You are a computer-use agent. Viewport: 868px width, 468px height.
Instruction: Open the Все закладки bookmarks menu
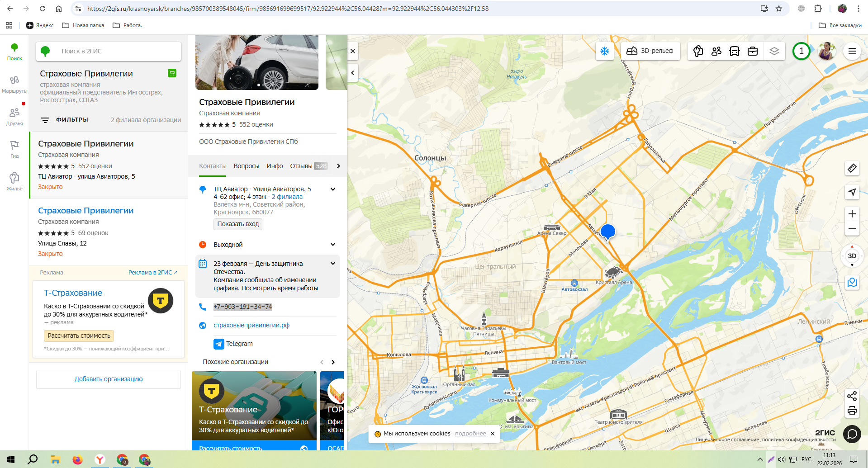[x=840, y=25]
